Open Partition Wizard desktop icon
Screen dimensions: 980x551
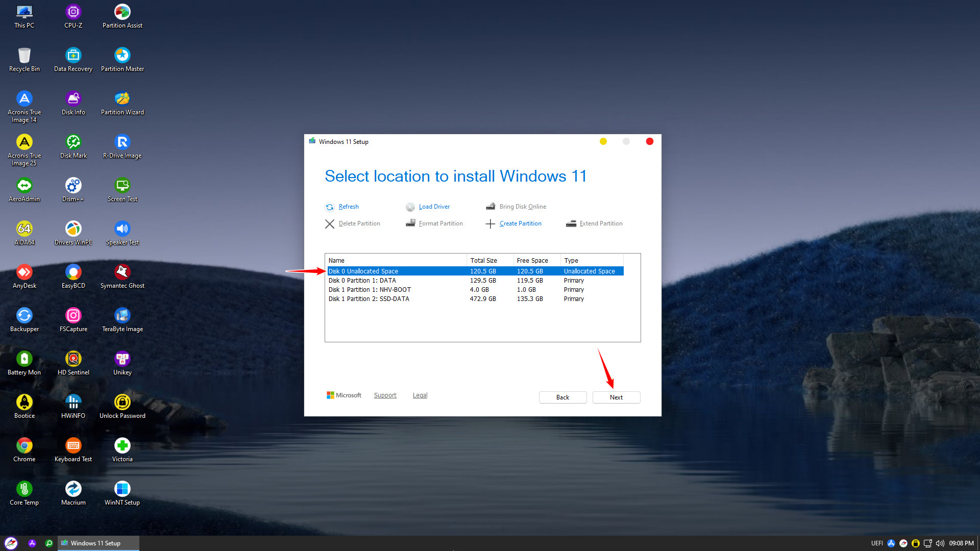[x=122, y=98]
